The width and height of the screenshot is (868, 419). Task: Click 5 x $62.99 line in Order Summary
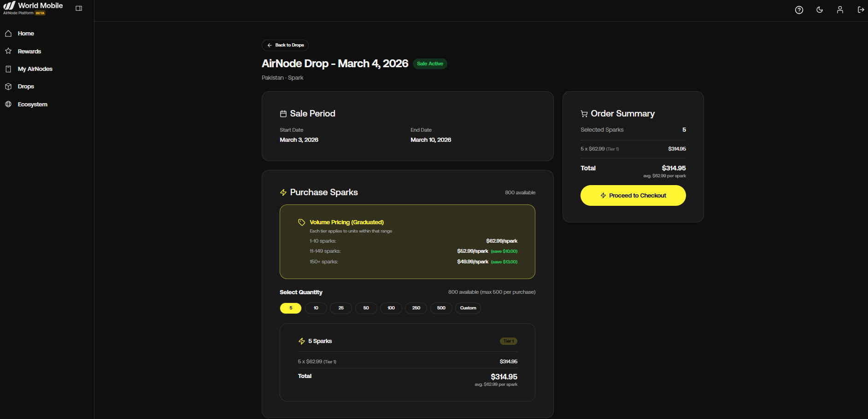pos(600,149)
